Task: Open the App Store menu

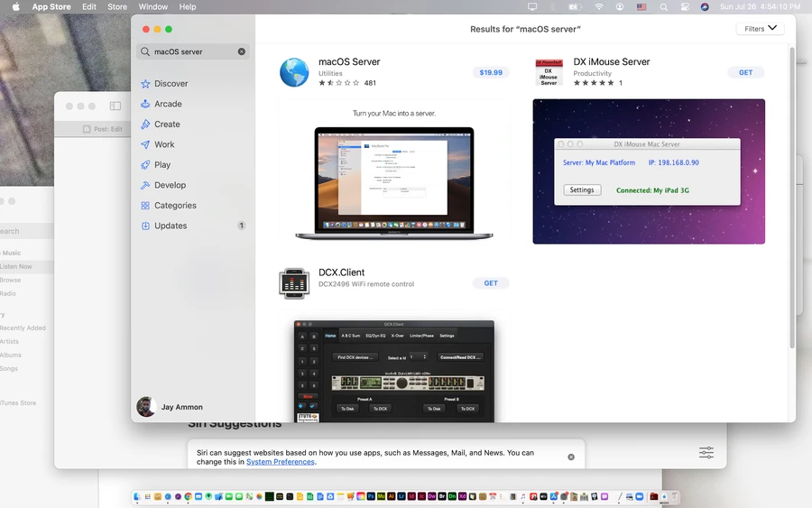Action: (x=51, y=6)
